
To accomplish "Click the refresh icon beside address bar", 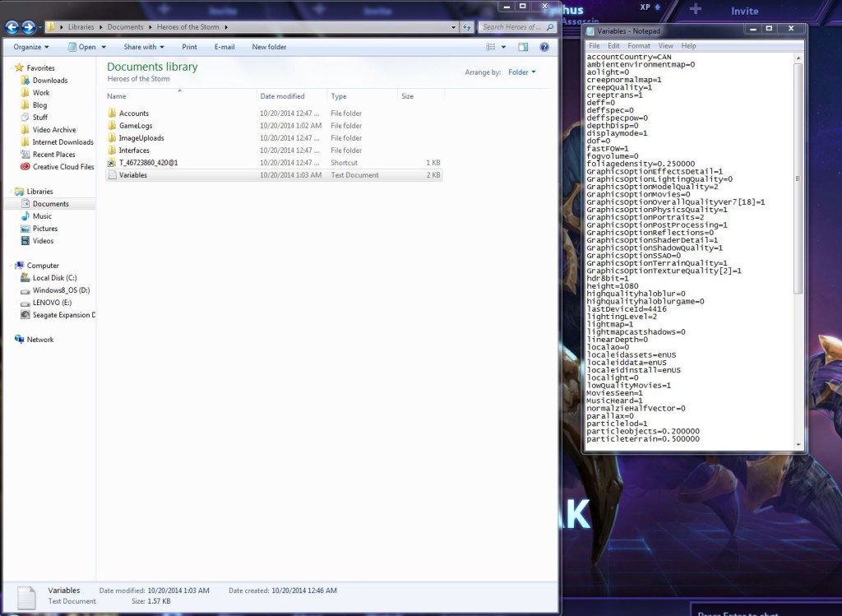I will 467,27.
